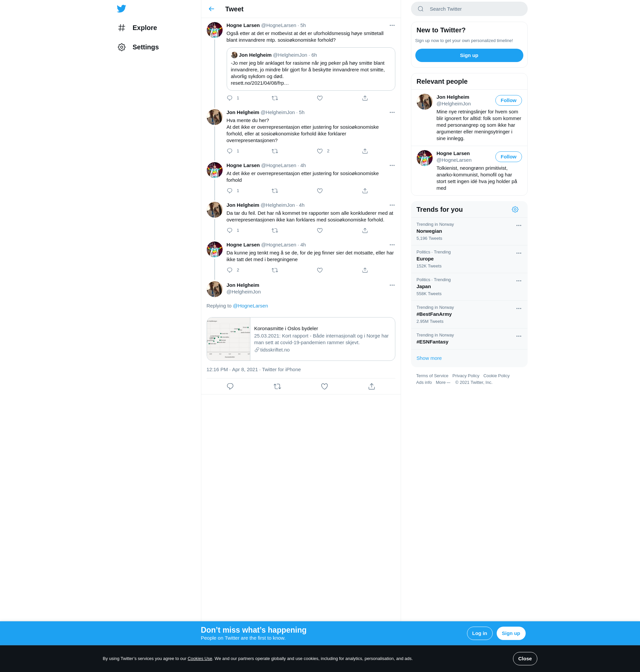Retweet Jon Helgheim's 'Hva mente du her?' tweet
The image size is (640, 672).
[x=275, y=151]
